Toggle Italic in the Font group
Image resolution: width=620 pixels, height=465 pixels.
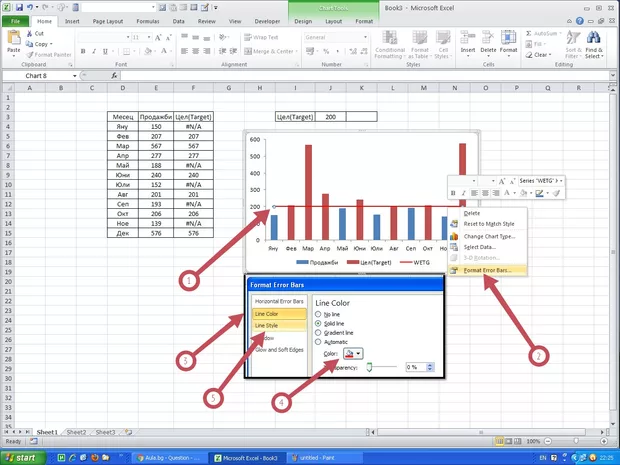tap(94, 51)
